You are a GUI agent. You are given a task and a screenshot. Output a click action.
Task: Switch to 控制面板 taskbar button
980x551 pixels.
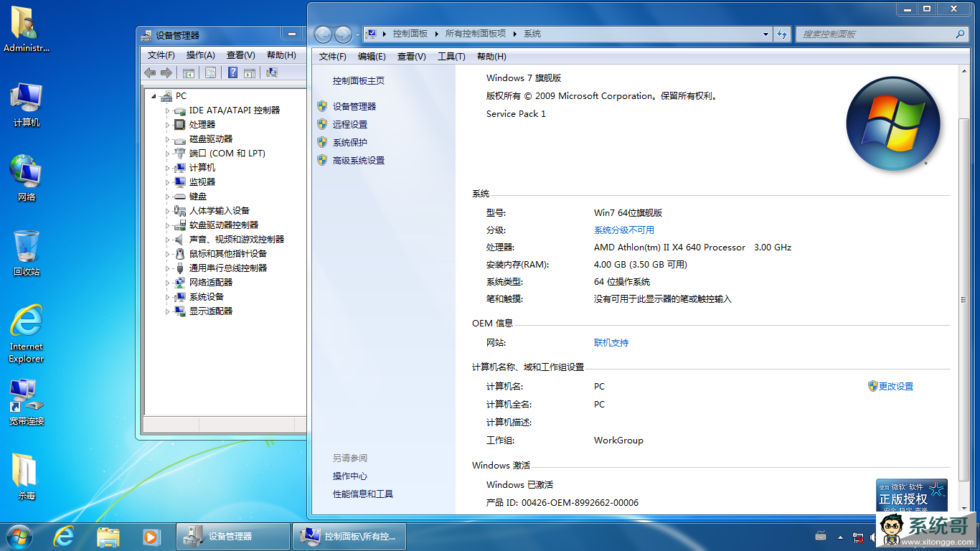tap(349, 537)
